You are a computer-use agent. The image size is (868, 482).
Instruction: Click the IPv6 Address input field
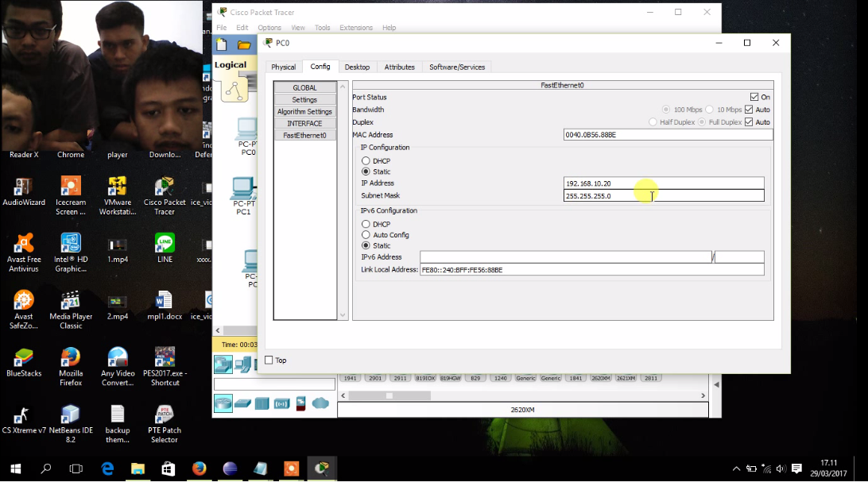tap(566, 257)
